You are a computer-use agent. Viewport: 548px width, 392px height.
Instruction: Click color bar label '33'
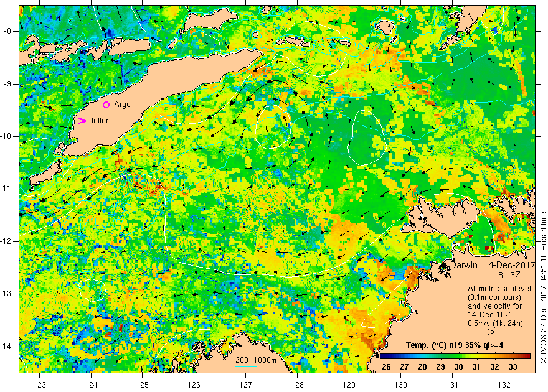pyautogui.click(x=513, y=367)
